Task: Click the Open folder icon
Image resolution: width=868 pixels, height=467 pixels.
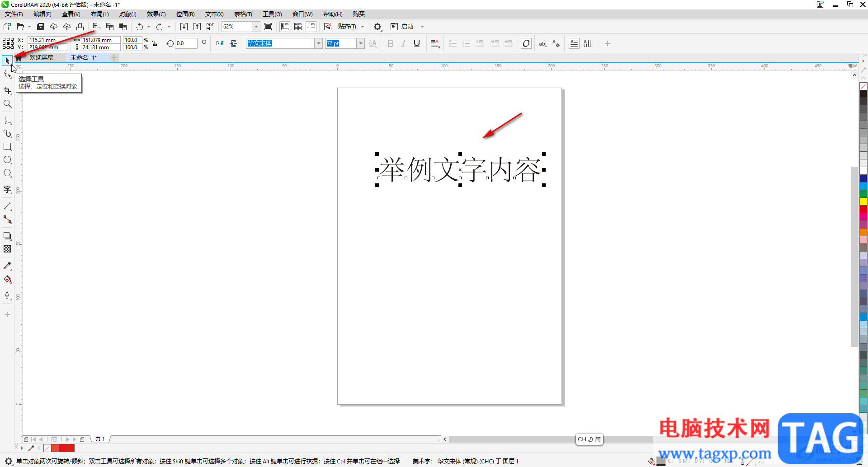Action: coord(20,27)
